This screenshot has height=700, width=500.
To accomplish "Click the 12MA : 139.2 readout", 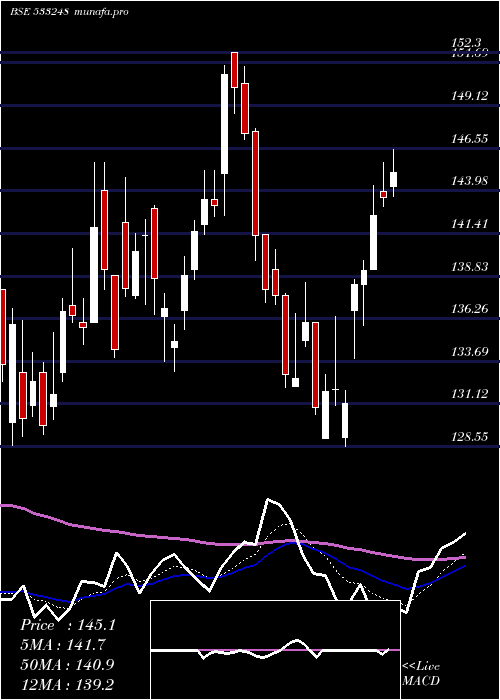I will 66,684.
